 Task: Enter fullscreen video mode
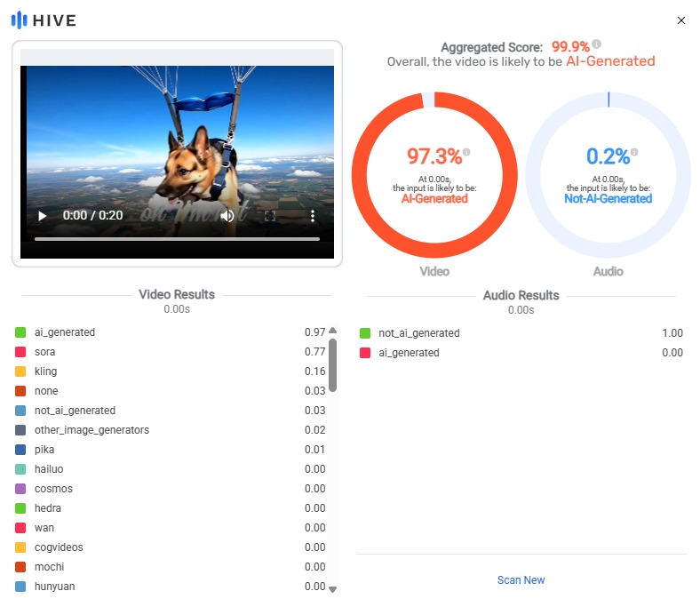tap(270, 216)
